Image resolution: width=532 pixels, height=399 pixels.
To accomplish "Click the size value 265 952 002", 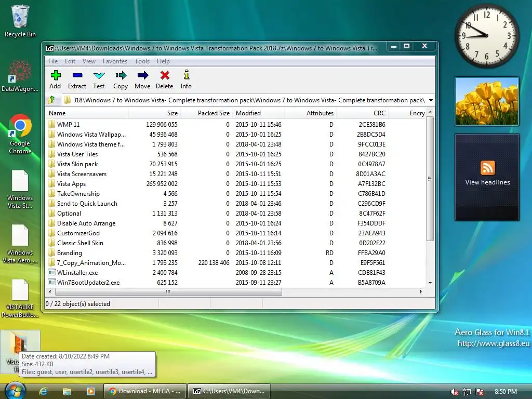I will coord(162,183).
